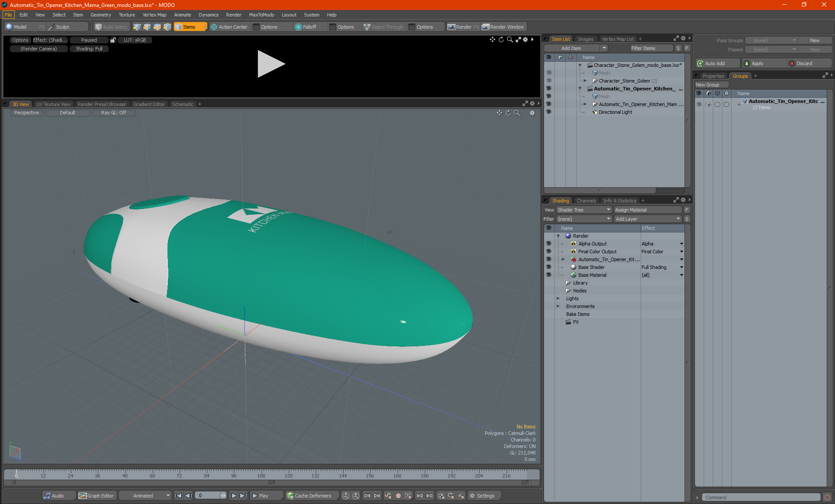The height and width of the screenshot is (504, 835).
Task: Maximize the Shading panel
Action: click(x=676, y=200)
